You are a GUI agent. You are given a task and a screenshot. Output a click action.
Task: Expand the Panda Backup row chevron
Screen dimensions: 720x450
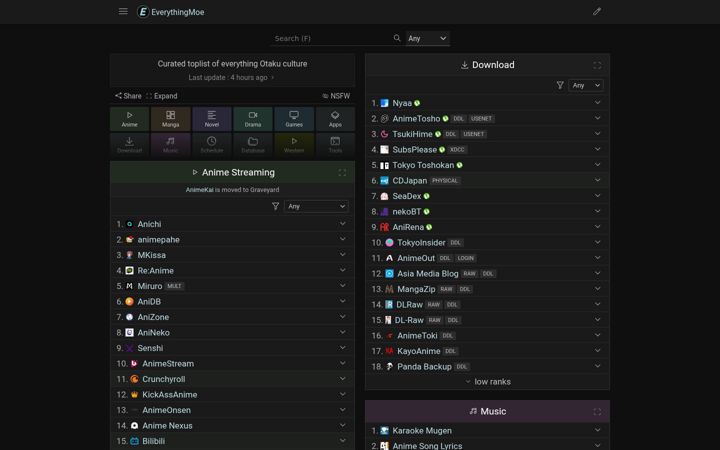tap(597, 366)
